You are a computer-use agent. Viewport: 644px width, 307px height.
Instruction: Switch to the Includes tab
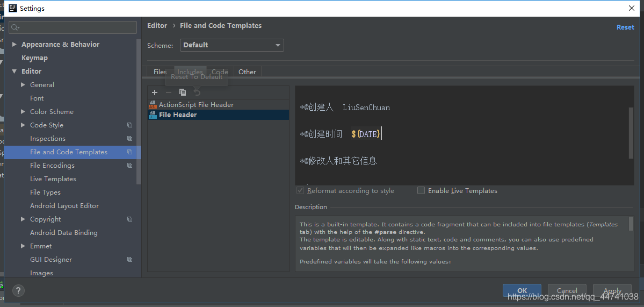click(190, 72)
